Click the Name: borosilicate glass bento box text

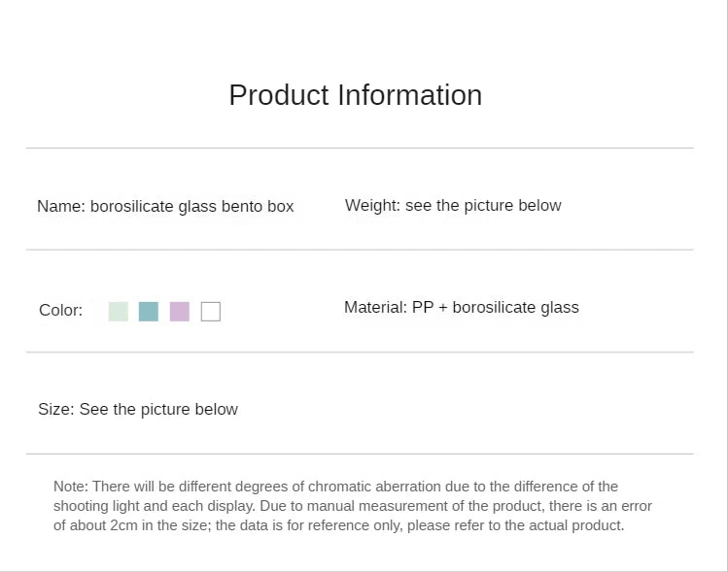(x=165, y=206)
